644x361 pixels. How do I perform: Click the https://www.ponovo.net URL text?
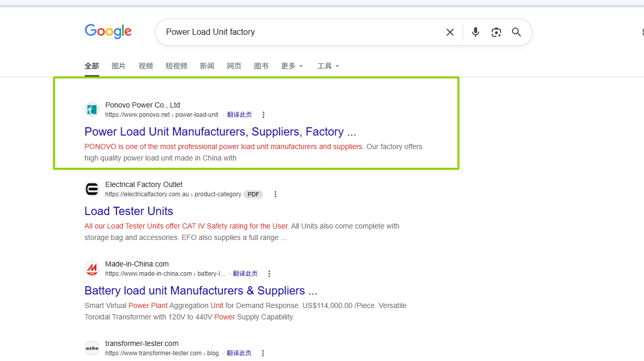point(137,115)
